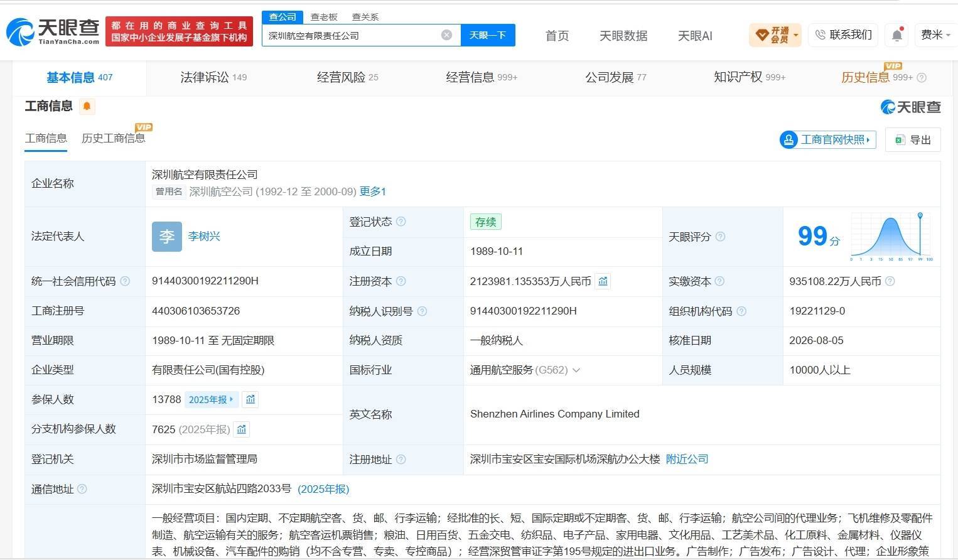The height and width of the screenshot is (560, 958).
Task: Expand the 通用航空服务 industry chevron
Action: click(x=576, y=370)
